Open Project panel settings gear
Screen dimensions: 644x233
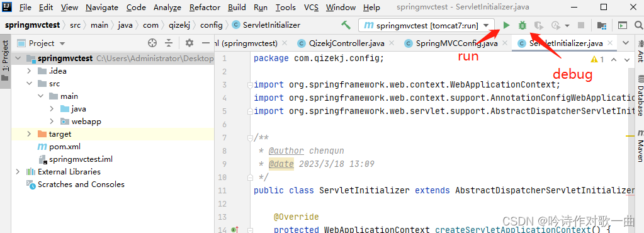pos(189,43)
